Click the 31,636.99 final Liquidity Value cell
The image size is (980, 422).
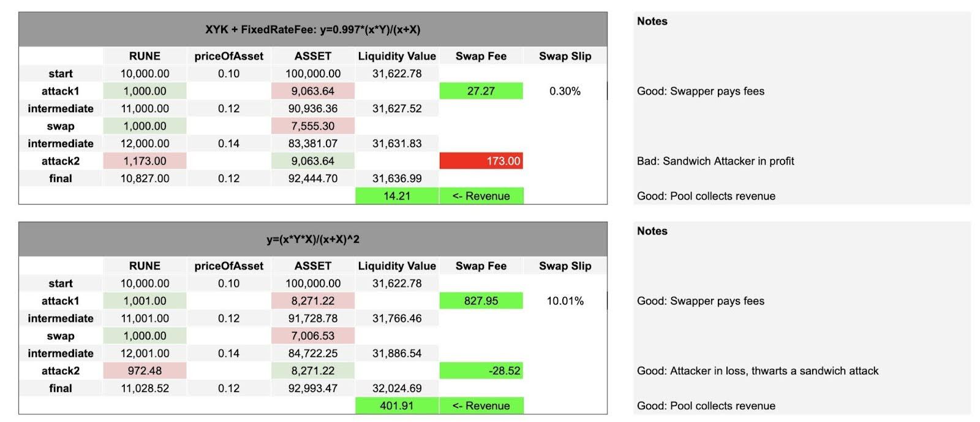pos(397,178)
